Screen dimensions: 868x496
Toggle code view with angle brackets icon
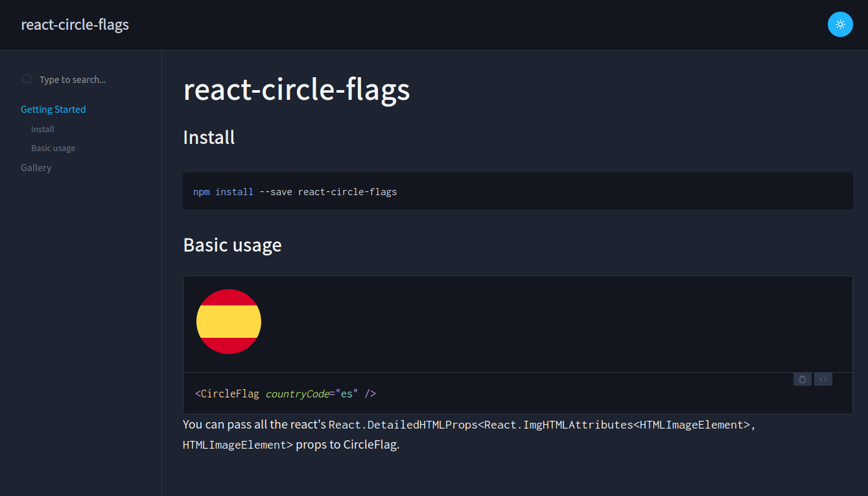pyautogui.click(x=823, y=379)
